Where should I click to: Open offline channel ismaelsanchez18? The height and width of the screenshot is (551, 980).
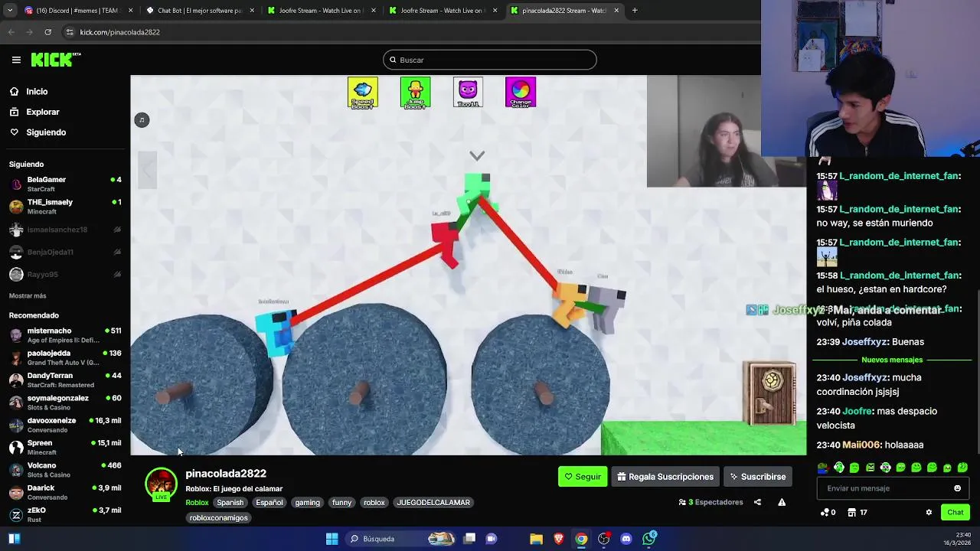click(x=65, y=230)
